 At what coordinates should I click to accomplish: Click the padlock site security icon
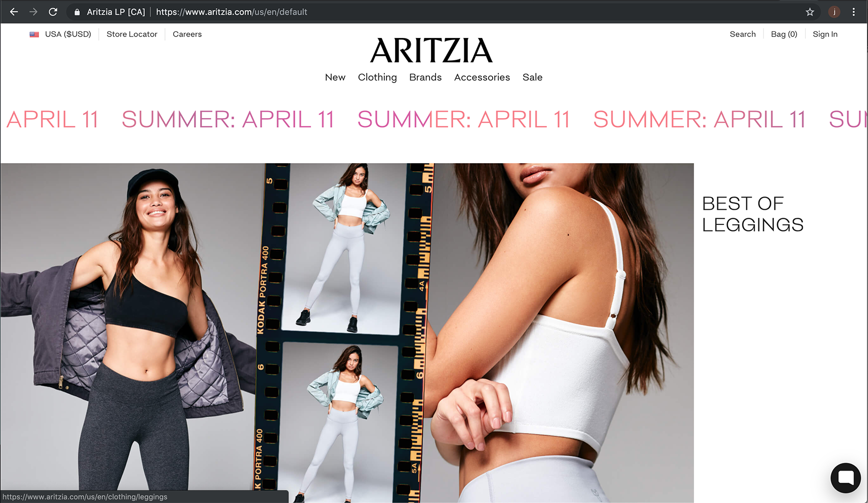[77, 12]
